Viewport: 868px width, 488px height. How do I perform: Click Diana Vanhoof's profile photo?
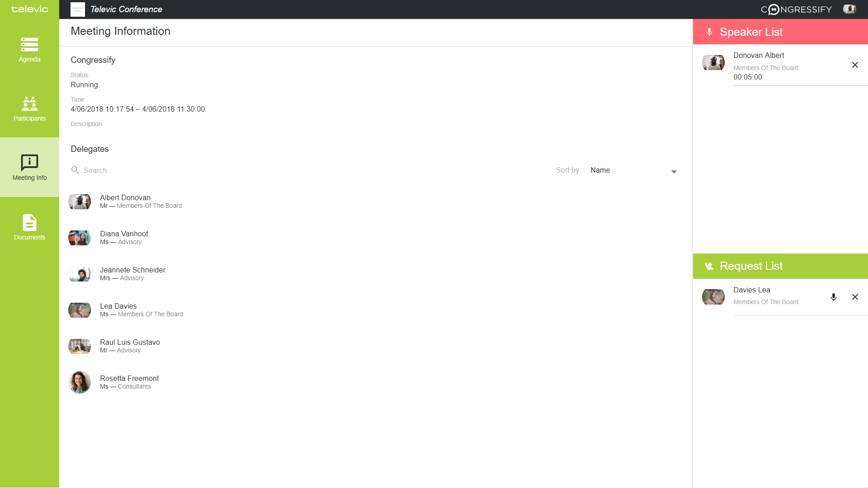pyautogui.click(x=80, y=238)
